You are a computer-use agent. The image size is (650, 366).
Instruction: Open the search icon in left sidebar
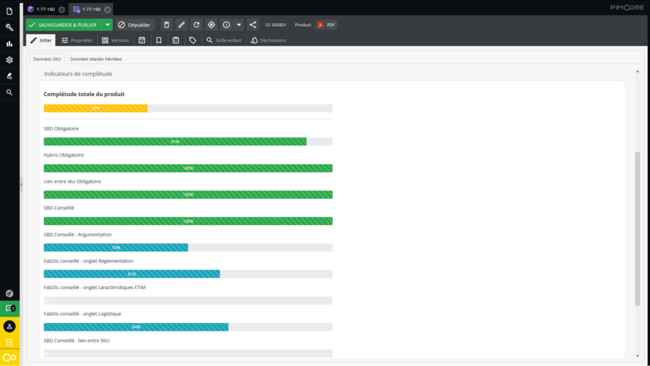pyautogui.click(x=9, y=92)
